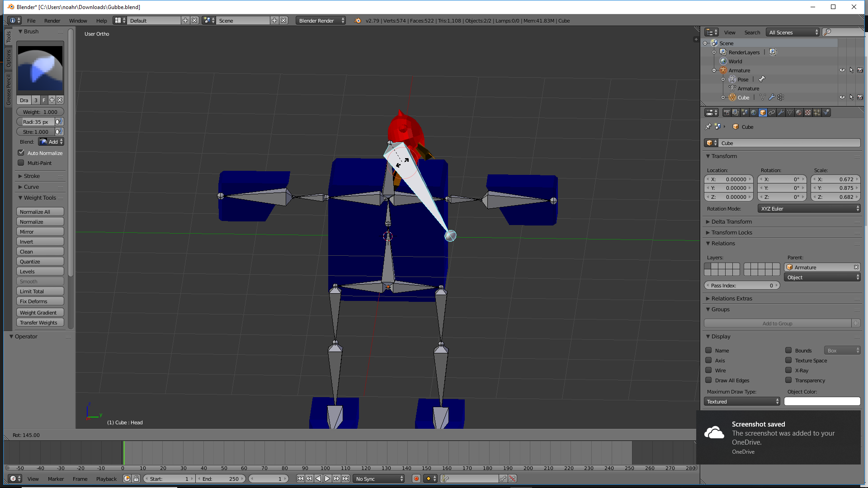The width and height of the screenshot is (868, 488).
Task: Open the timeline Playback menu
Action: [x=106, y=479]
